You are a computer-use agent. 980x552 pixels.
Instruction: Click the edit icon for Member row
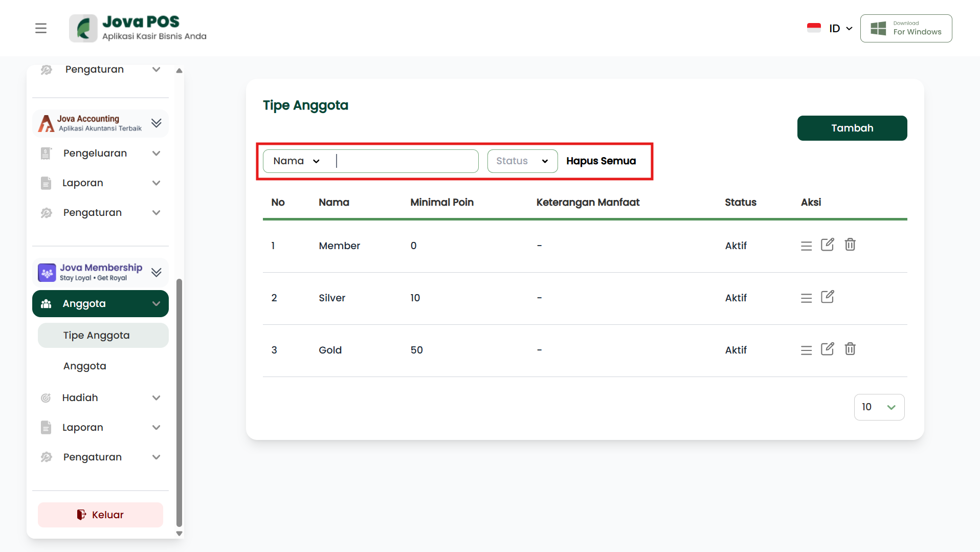click(x=827, y=245)
